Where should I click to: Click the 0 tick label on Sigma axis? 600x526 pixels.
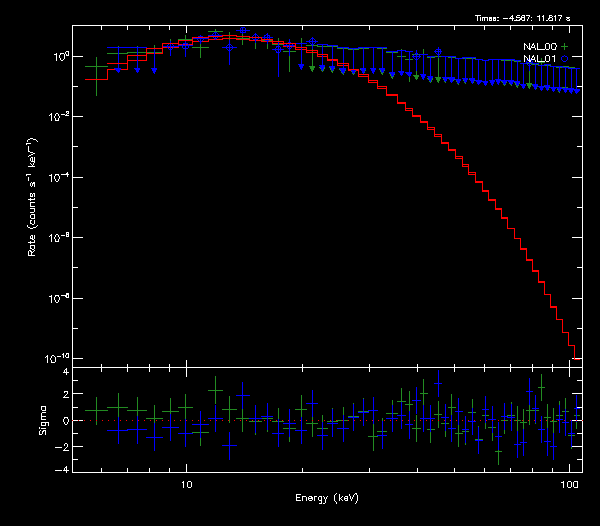[64, 421]
